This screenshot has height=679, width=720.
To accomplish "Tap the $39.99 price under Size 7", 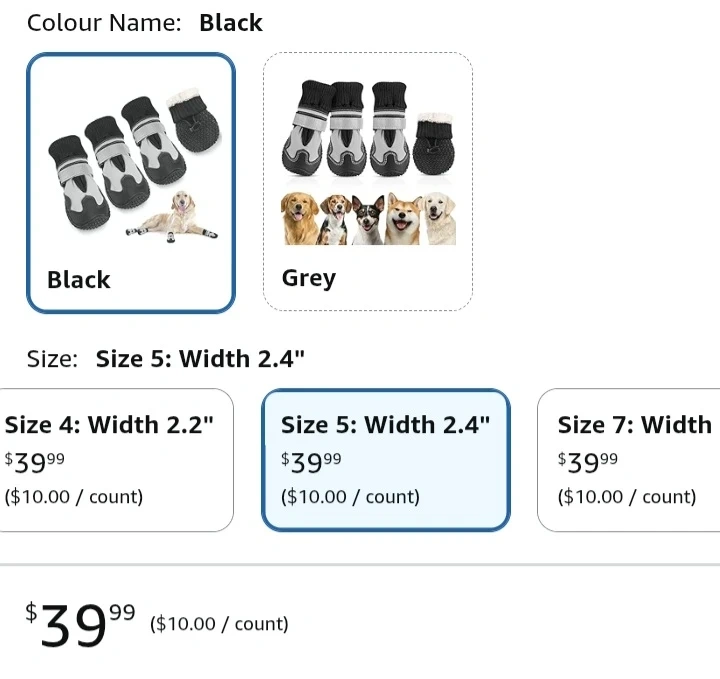I will pyautogui.click(x=588, y=462).
